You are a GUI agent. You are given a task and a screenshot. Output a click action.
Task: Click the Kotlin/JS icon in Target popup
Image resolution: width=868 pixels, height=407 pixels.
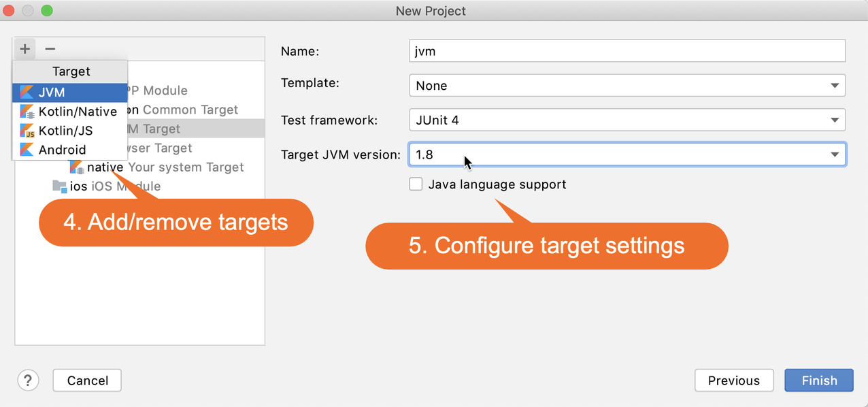point(27,131)
